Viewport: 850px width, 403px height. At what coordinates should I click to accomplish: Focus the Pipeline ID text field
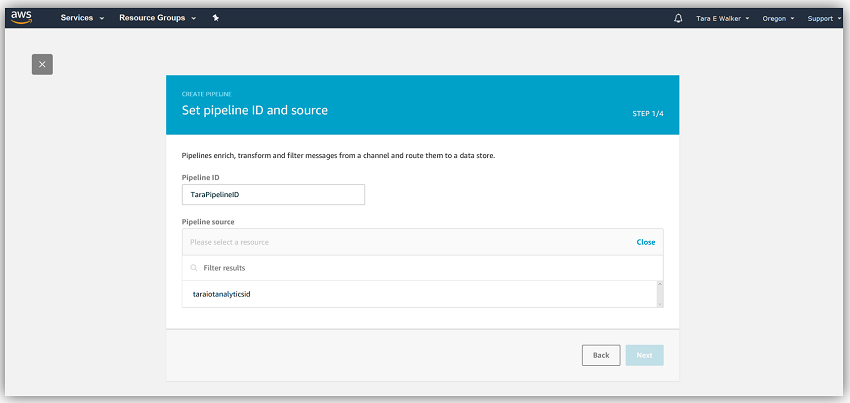tap(273, 194)
